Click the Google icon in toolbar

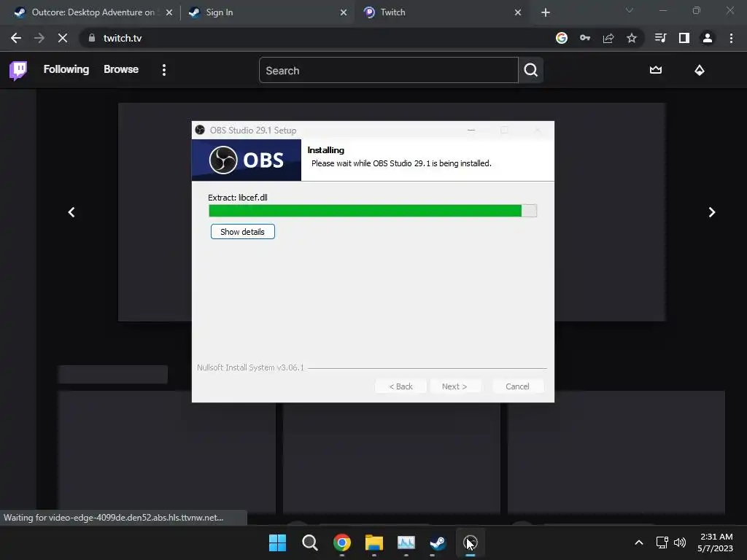pyautogui.click(x=562, y=38)
